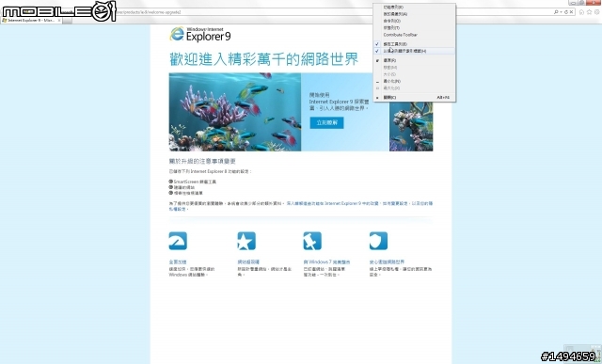Click the 關於升級的注意事項變更 heading
602x364 pixels.
(x=202, y=161)
